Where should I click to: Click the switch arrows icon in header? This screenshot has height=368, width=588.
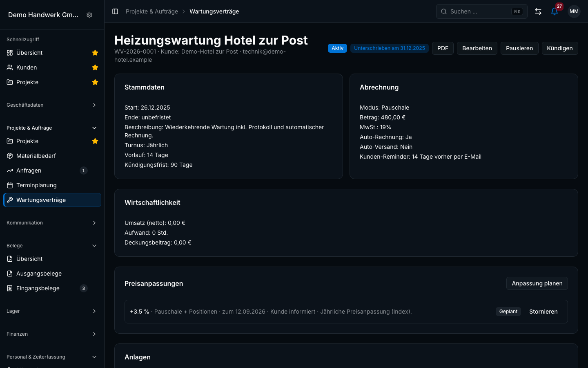click(x=538, y=11)
